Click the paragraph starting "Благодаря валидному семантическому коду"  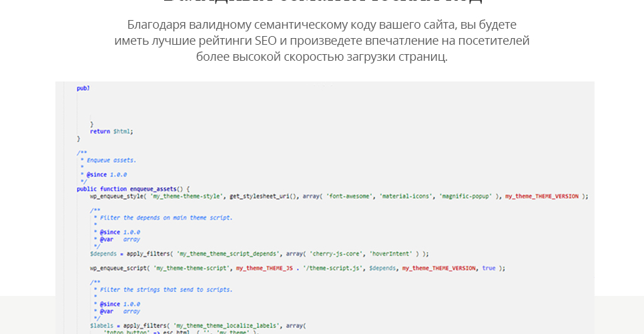tap(322, 40)
